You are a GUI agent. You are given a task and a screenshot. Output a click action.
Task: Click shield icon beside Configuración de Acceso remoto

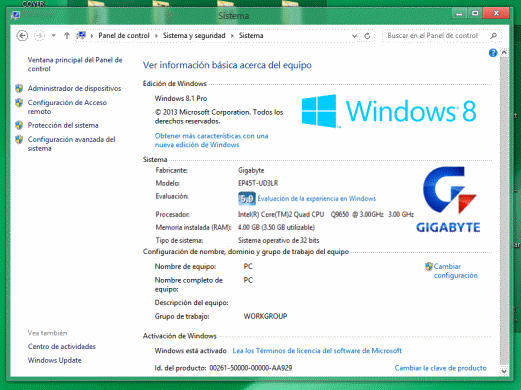pyautogui.click(x=19, y=103)
